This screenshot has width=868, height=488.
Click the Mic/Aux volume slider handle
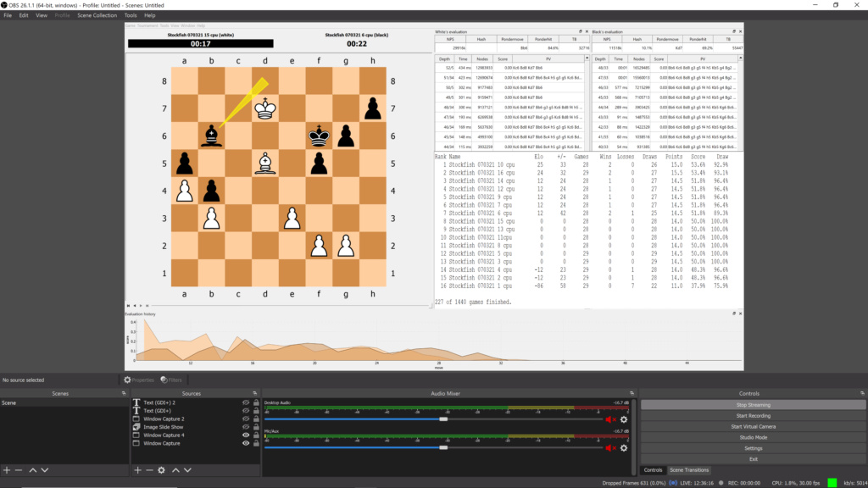point(443,447)
